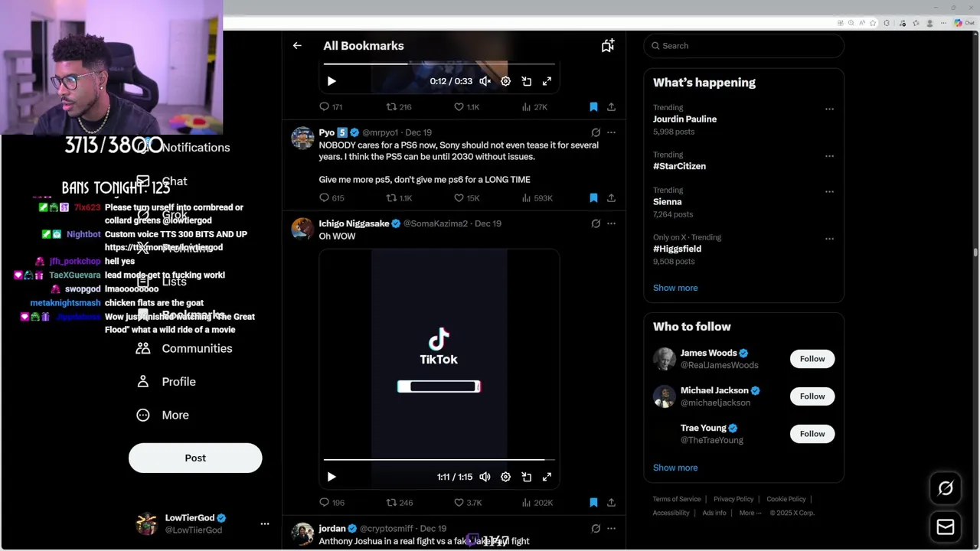
Task: Open the more options on Pyo's post
Action: click(x=611, y=132)
